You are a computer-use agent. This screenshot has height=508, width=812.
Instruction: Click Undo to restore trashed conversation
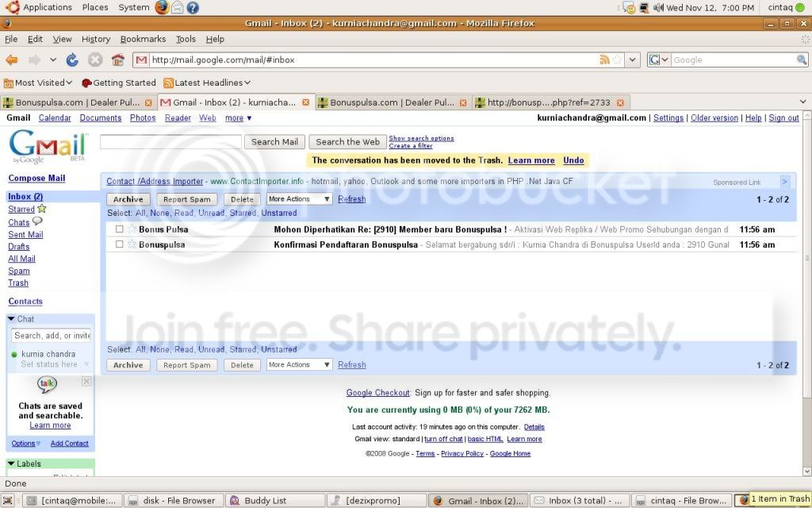(x=573, y=160)
